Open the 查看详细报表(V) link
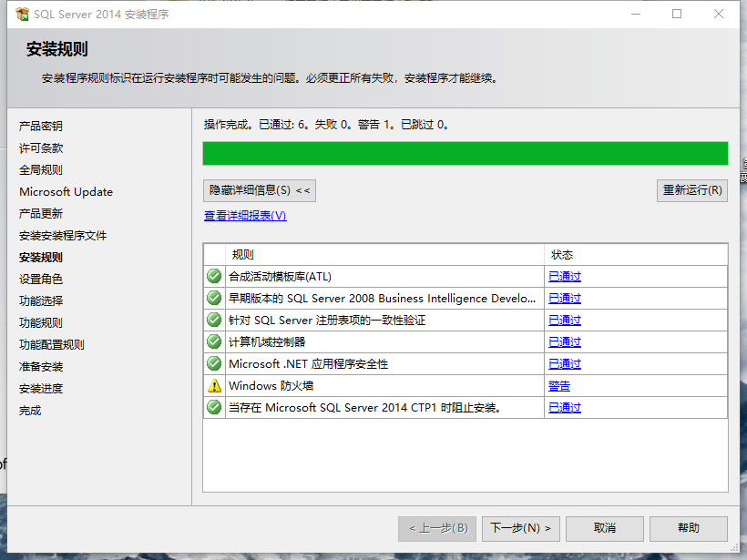Viewport: 747px width, 560px height. (x=245, y=216)
